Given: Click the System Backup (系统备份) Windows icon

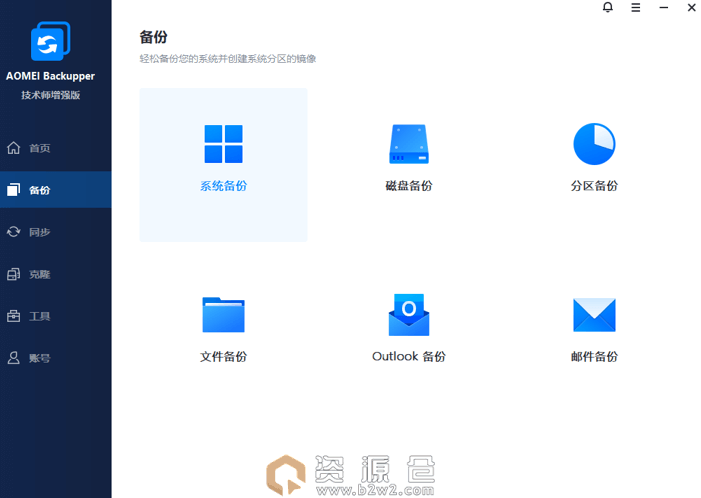Looking at the screenshot, I should tap(223, 144).
